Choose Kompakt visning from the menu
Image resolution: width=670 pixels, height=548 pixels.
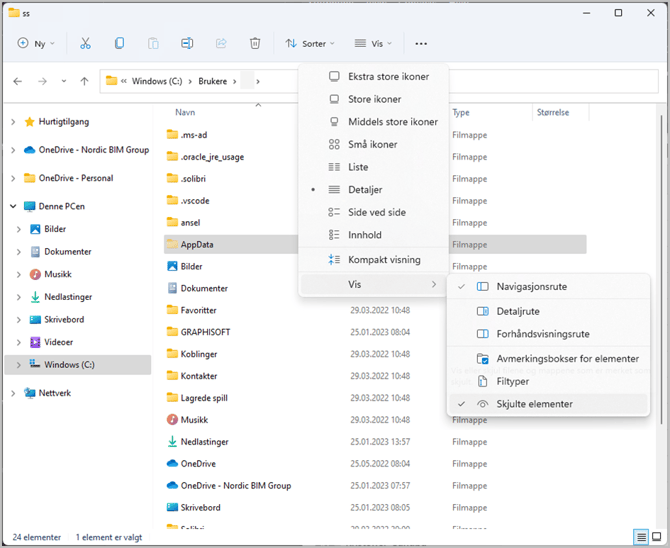pos(384,260)
